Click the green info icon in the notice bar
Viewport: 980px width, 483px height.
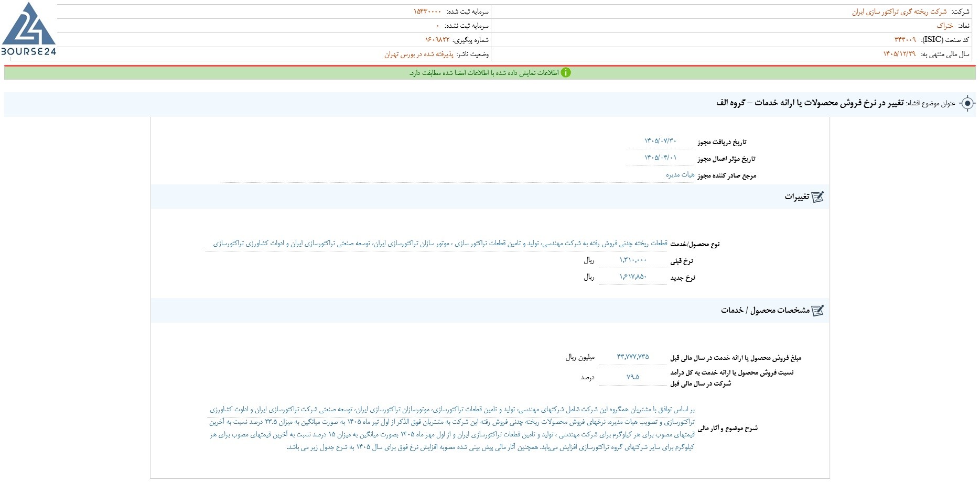(x=566, y=73)
